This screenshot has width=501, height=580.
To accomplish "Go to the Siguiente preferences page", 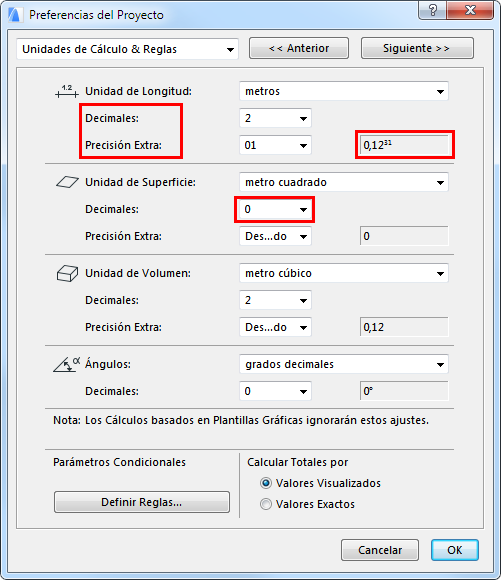I will pyautogui.click(x=417, y=48).
